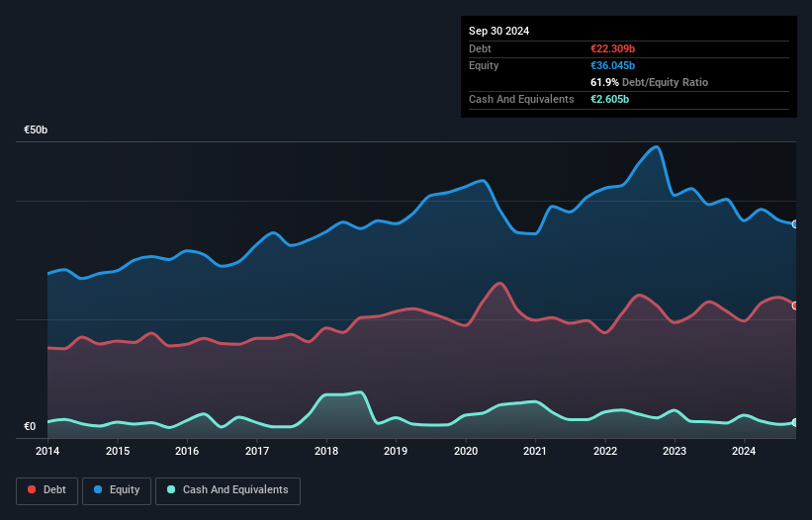Click the 2023 x-axis label
Viewport: 812px width, 520px height.
click(675, 451)
